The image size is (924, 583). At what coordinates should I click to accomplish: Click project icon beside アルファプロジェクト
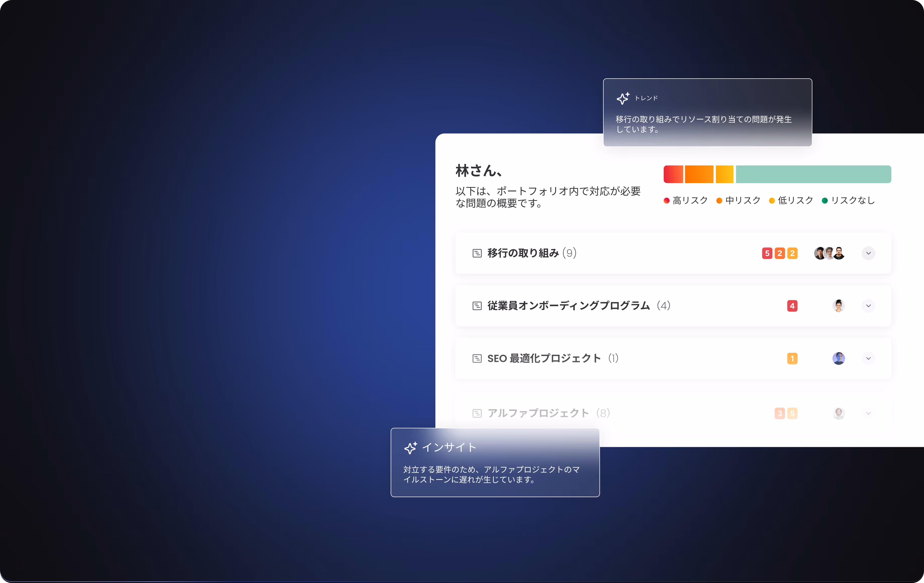(477, 413)
